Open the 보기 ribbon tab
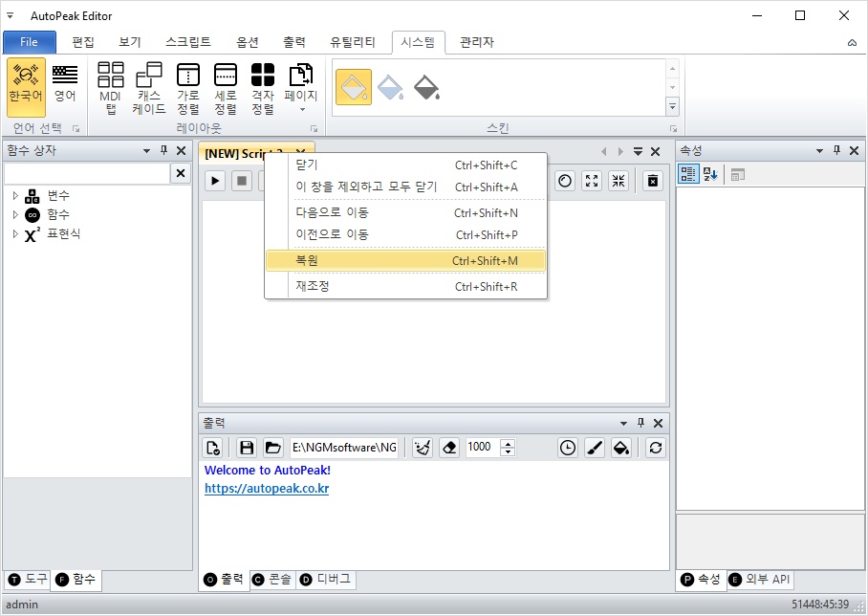This screenshot has height=616, width=868. point(130,42)
